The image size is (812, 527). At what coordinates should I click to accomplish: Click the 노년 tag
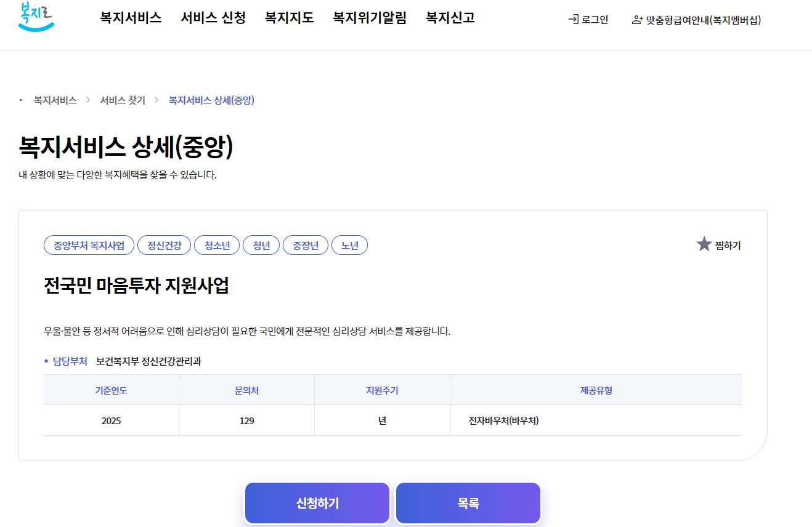tap(349, 244)
